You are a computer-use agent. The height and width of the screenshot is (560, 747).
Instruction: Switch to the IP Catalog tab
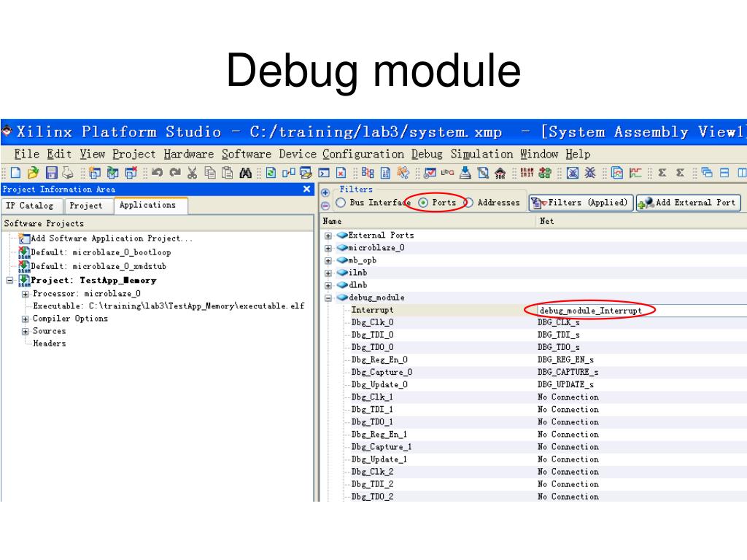pyautogui.click(x=31, y=206)
